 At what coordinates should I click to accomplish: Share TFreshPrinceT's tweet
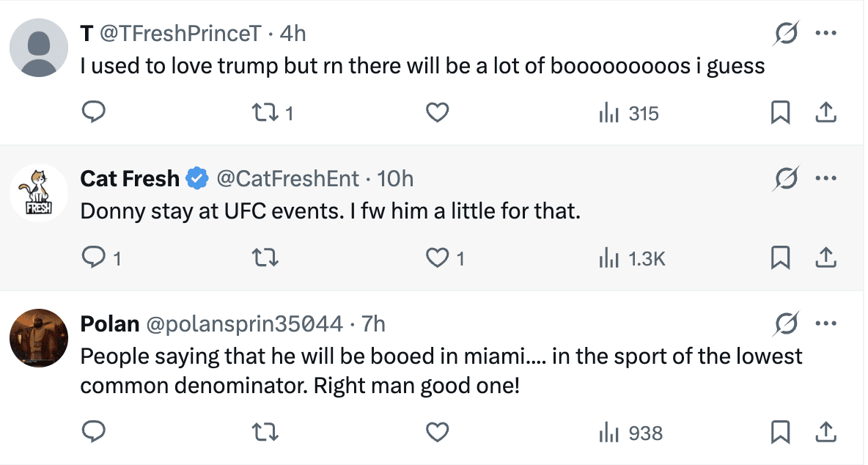[825, 113]
